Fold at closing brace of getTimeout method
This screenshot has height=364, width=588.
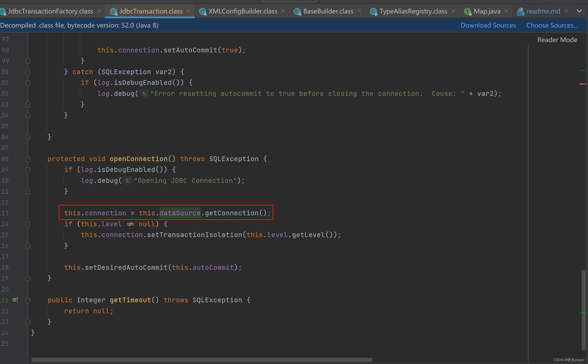[28, 322]
